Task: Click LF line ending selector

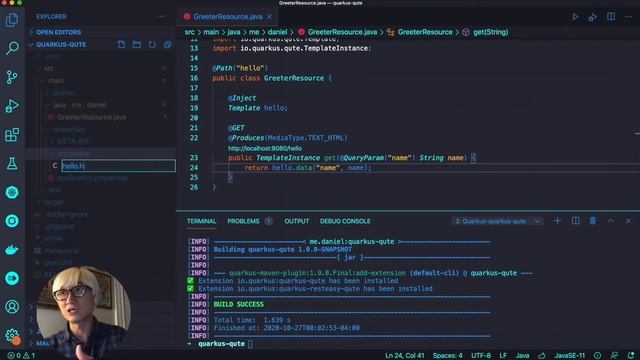Action: click(x=503, y=356)
